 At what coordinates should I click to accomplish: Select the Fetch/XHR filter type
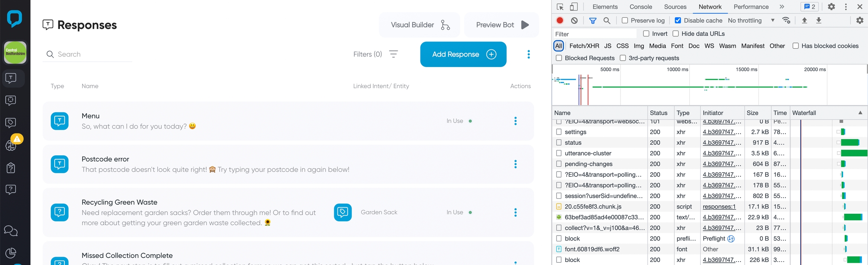click(x=584, y=46)
